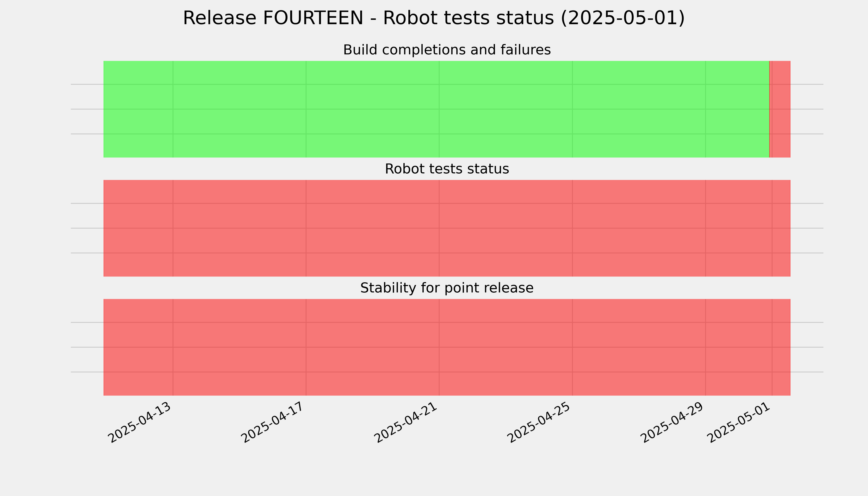Click the 2025-04-29 gridline in the build chart

pyautogui.click(x=706, y=109)
